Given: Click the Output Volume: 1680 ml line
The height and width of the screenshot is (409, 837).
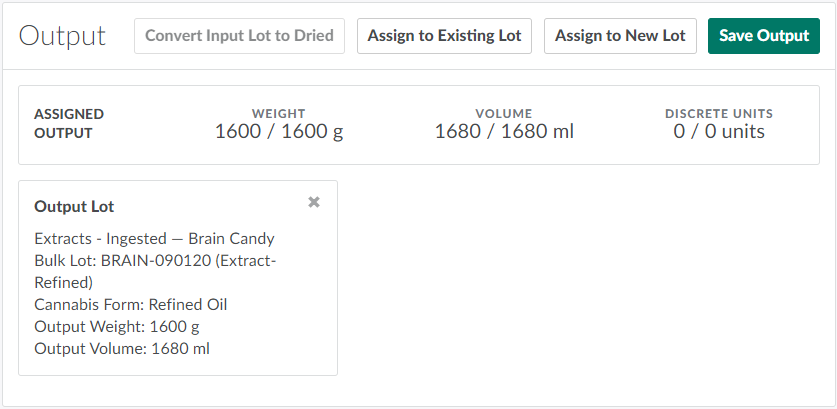Looking at the screenshot, I should [x=122, y=349].
